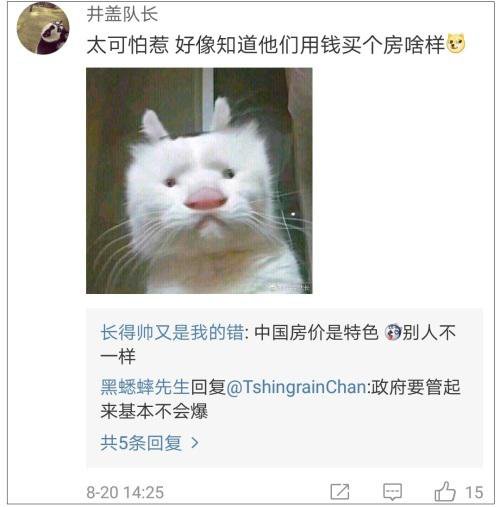
Task: Tap reply text 中国房价是特色 别人不一样
Action: [x=278, y=344]
